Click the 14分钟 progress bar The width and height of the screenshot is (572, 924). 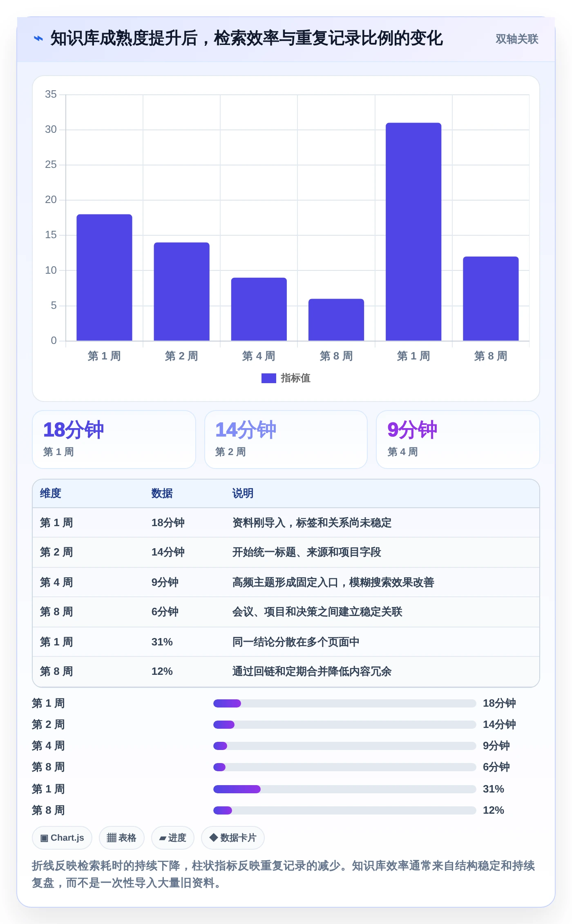click(344, 725)
